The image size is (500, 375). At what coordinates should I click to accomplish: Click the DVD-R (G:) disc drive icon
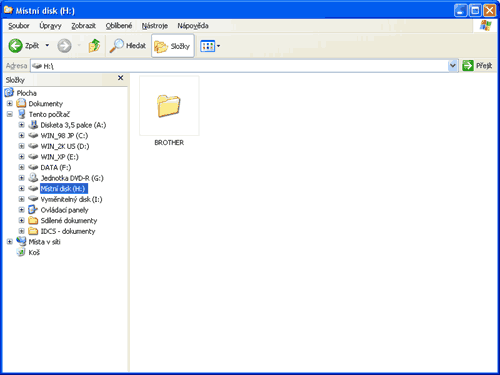[x=33, y=178]
